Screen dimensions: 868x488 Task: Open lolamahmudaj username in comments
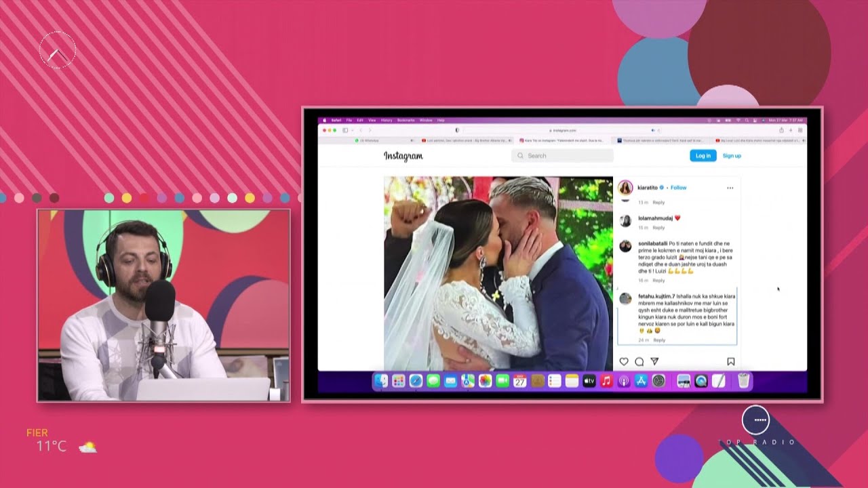click(x=655, y=218)
